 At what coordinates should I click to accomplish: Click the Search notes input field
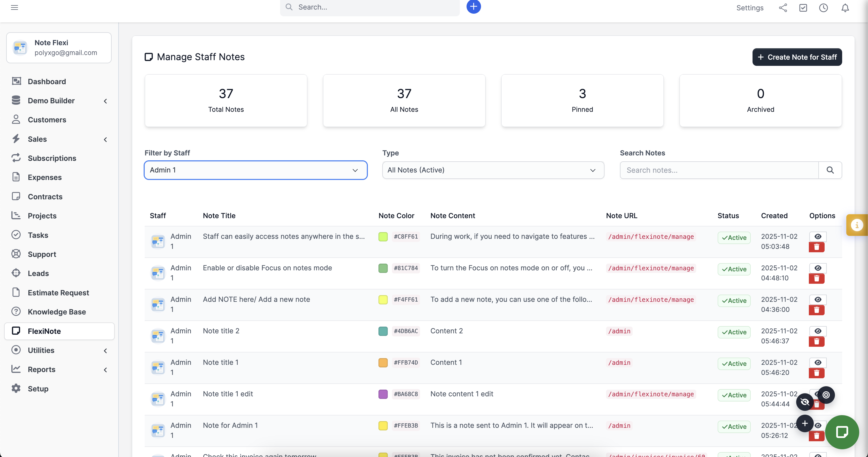(x=719, y=170)
